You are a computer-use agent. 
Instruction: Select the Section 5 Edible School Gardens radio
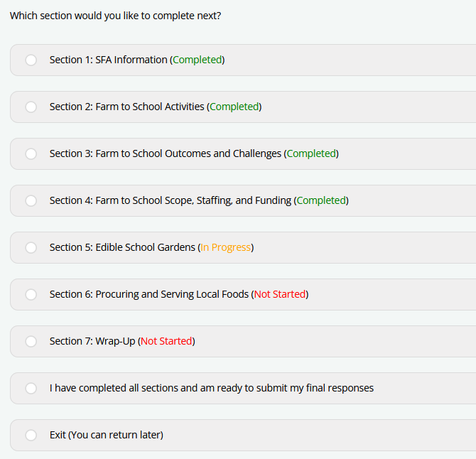pyautogui.click(x=31, y=248)
